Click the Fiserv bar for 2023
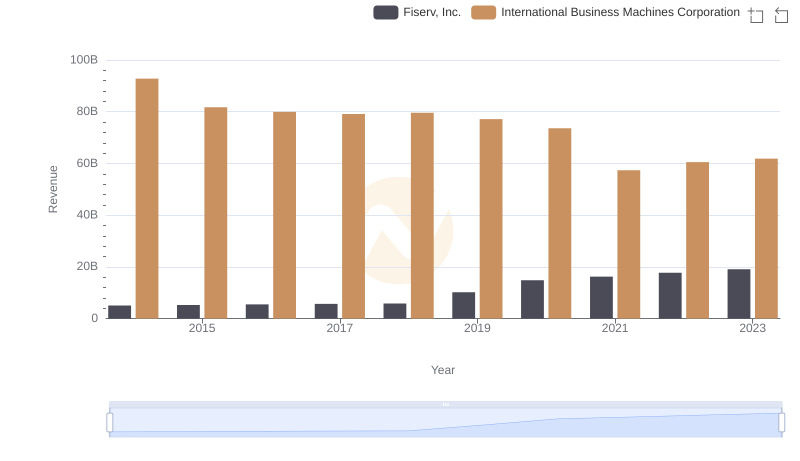The image size is (800, 461). coord(739,294)
